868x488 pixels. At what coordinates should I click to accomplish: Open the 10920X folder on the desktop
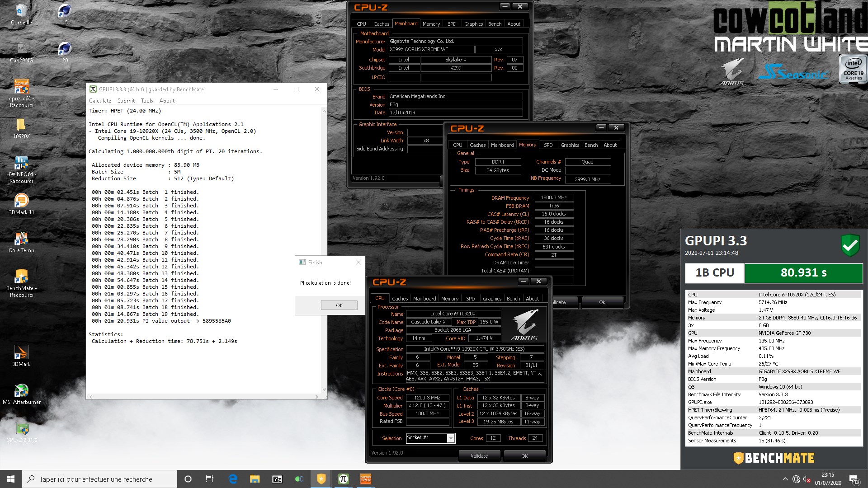21,129
